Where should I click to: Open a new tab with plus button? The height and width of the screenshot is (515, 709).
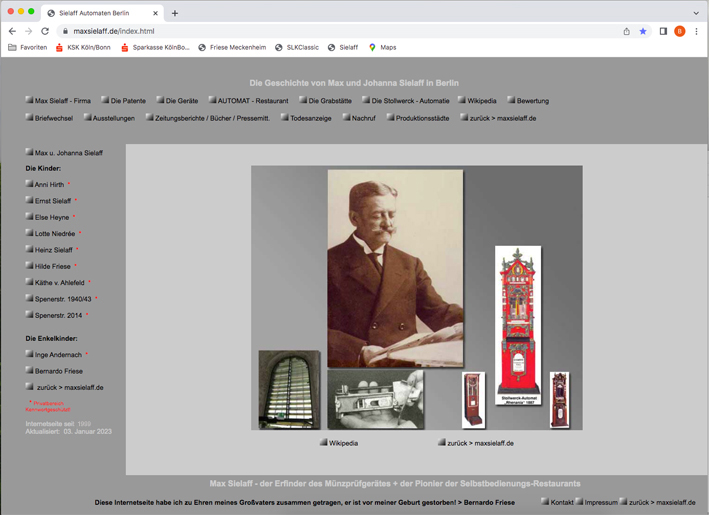[x=175, y=13]
